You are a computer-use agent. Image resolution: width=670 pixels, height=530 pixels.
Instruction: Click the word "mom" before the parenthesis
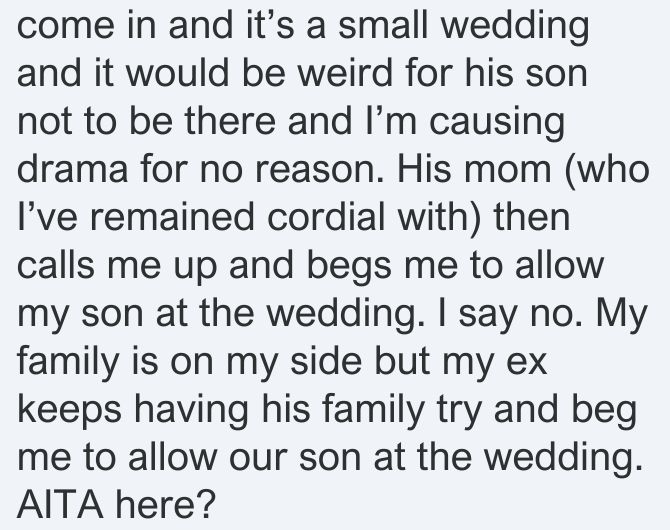(507, 171)
